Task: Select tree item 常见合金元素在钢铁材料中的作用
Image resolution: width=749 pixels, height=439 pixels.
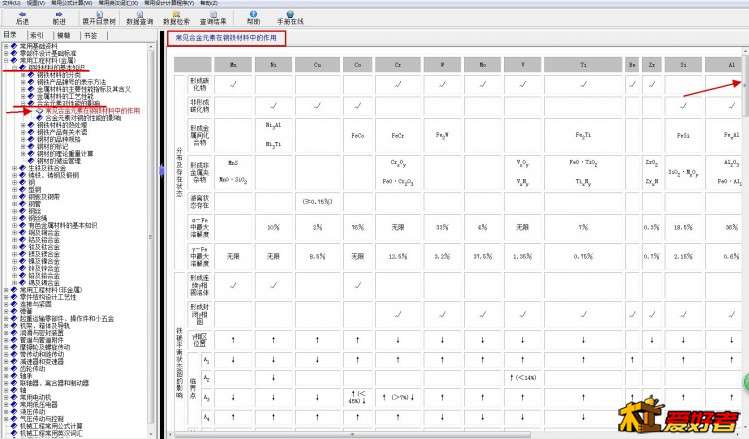Action: coord(93,111)
